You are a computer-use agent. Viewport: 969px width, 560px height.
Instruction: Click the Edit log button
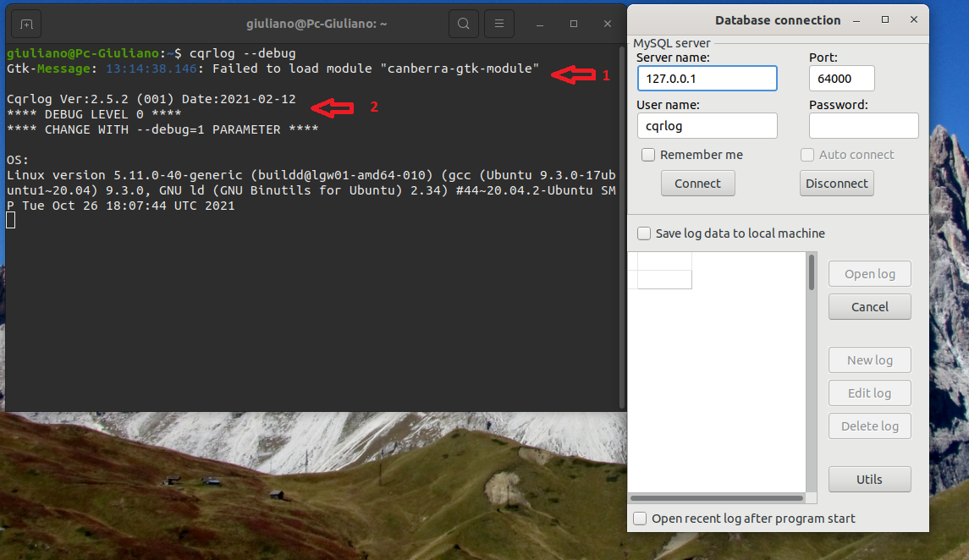pos(869,393)
